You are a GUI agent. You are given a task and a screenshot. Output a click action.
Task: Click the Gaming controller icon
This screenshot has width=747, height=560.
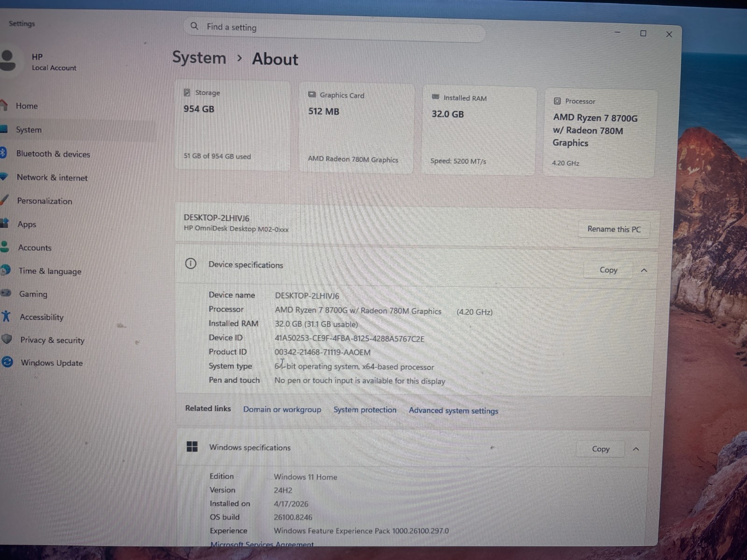pyautogui.click(x=6, y=293)
